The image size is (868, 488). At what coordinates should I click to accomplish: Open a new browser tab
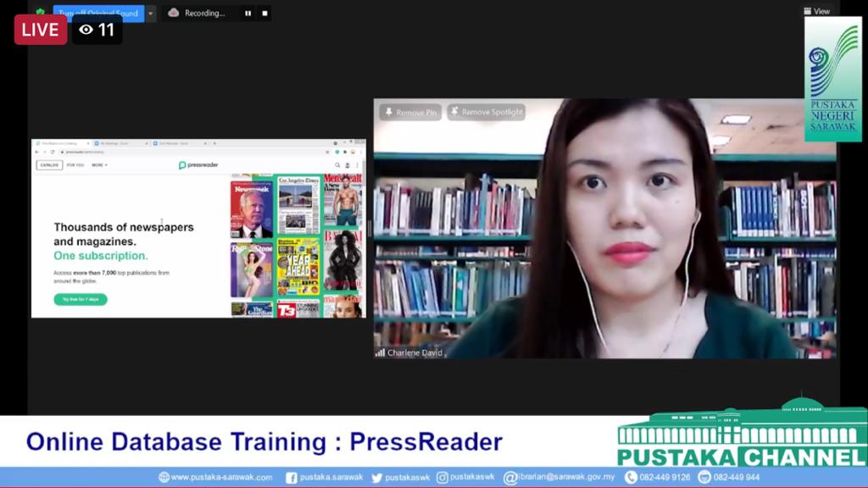(x=214, y=143)
